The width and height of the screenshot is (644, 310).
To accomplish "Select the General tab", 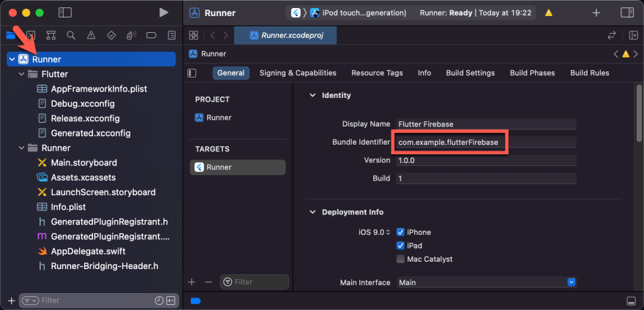I will click(231, 73).
